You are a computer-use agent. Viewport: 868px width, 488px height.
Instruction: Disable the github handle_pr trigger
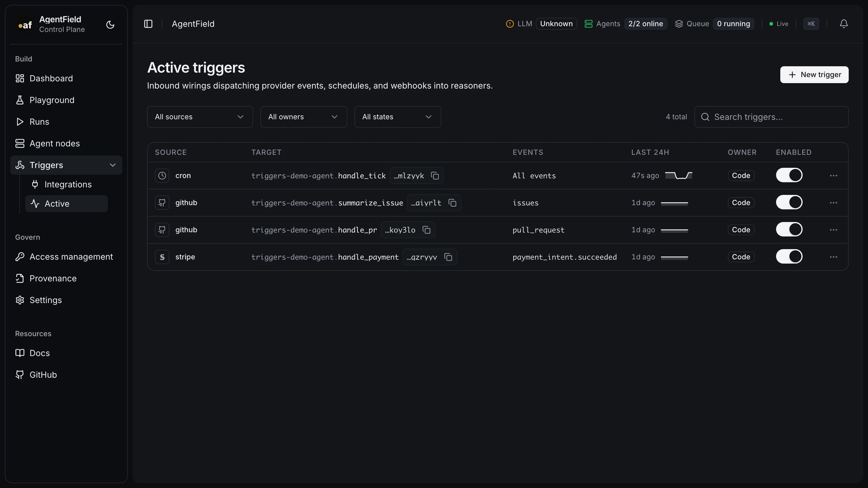click(789, 229)
